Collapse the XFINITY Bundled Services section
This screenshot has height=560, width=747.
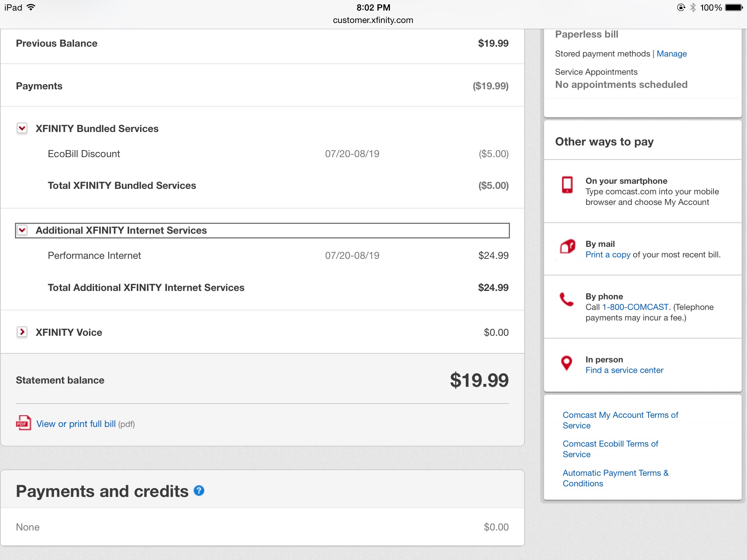coord(22,128)
